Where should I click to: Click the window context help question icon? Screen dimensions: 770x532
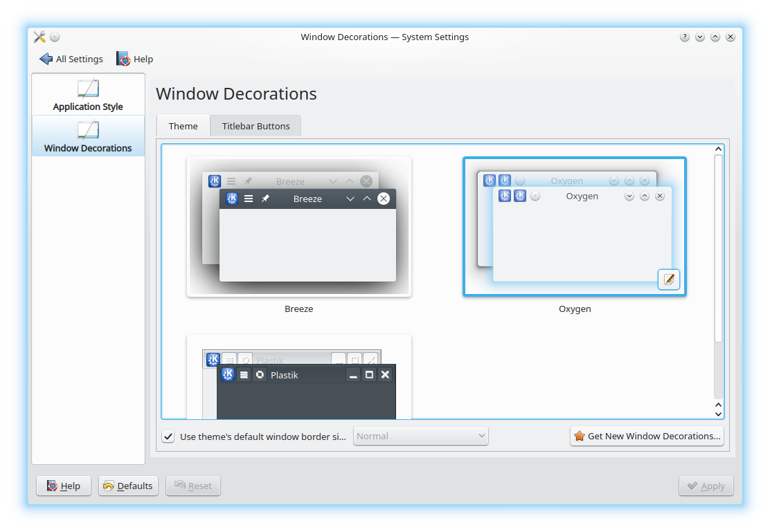(x=685, y=37)
